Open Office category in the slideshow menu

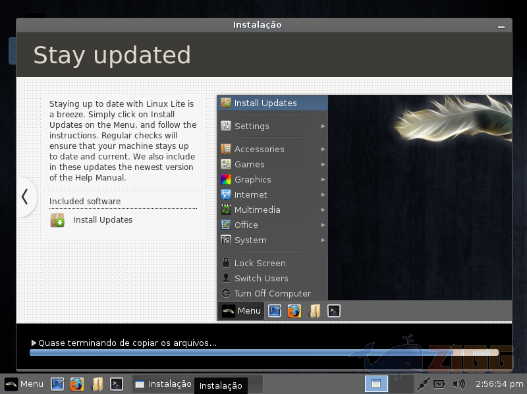coord(273,225)
